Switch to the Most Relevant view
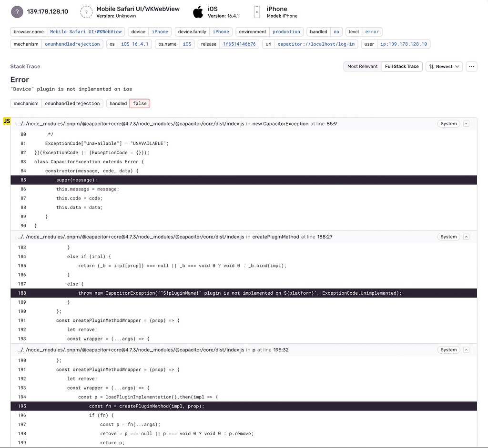This screenshot has height=448, width=488. tap(362, 66)
